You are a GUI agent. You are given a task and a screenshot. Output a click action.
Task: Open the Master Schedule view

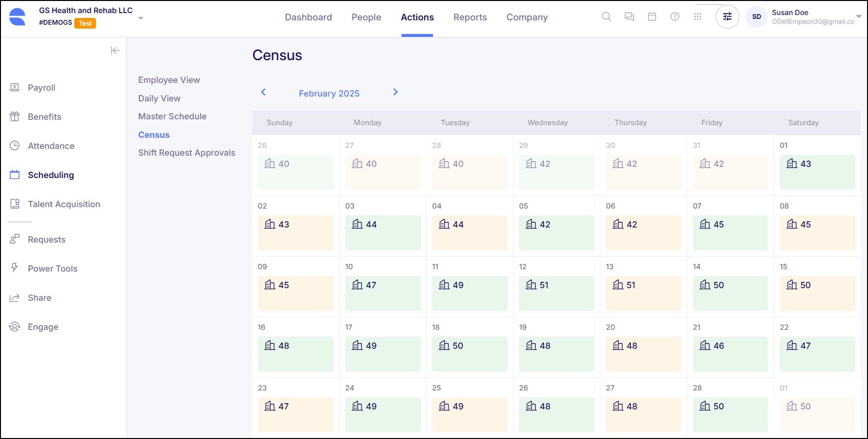(172, 116)
